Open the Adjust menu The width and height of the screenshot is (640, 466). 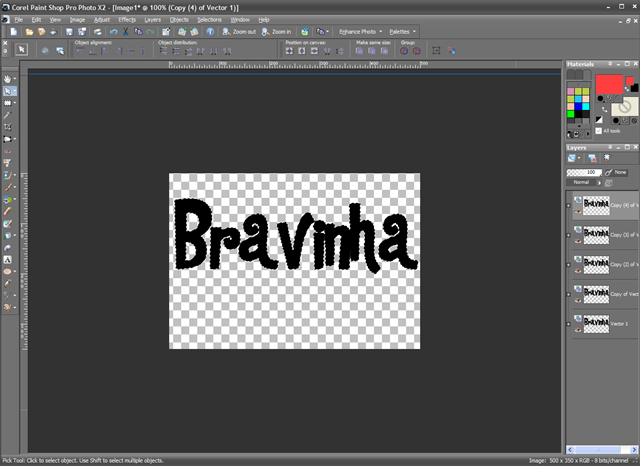(102, 20)
